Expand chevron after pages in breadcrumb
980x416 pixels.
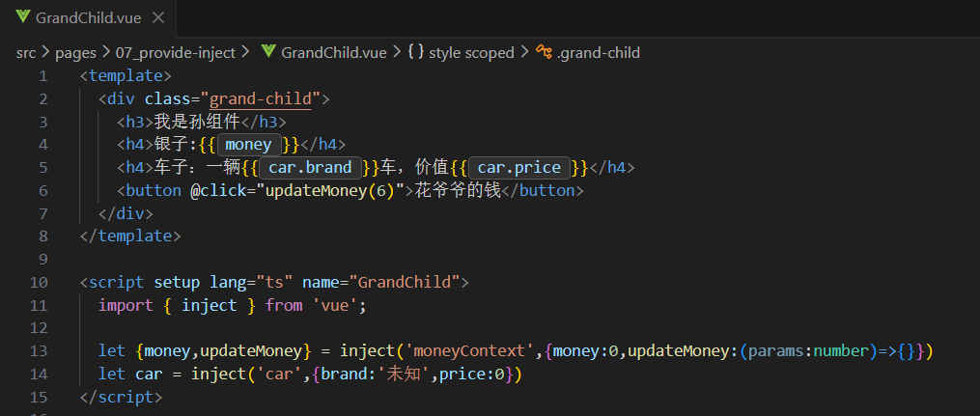105,53
